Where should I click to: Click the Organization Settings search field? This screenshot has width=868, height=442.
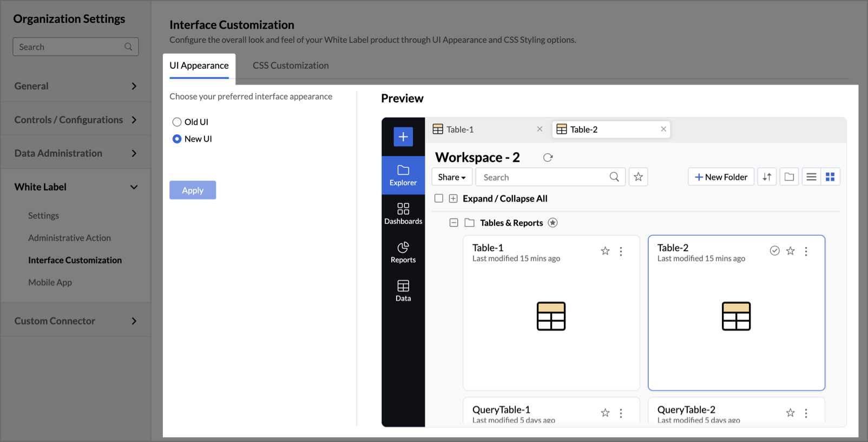[x=70, y=47]
